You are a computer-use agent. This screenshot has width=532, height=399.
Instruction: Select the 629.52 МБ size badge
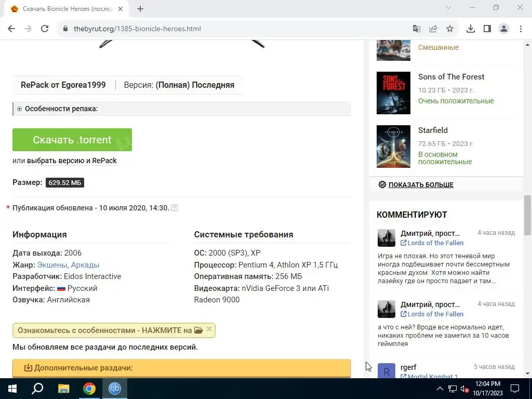(65, 182)
